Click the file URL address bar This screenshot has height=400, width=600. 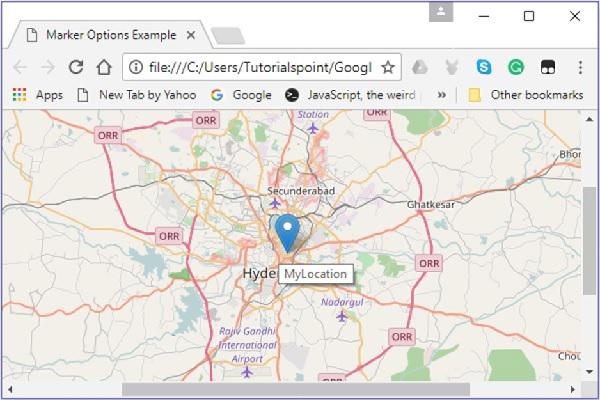pyautogui.click(x=262, y=67)
